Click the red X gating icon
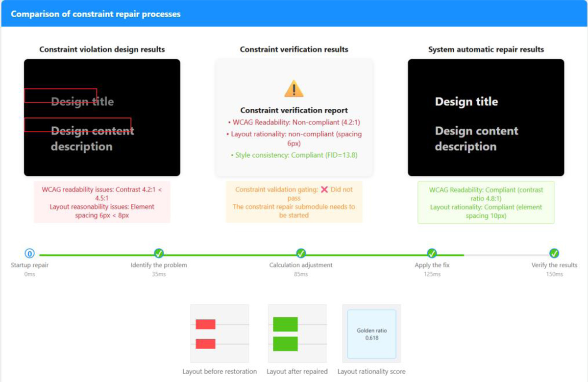This screenshot has height=382, width=588. (324, 190)
